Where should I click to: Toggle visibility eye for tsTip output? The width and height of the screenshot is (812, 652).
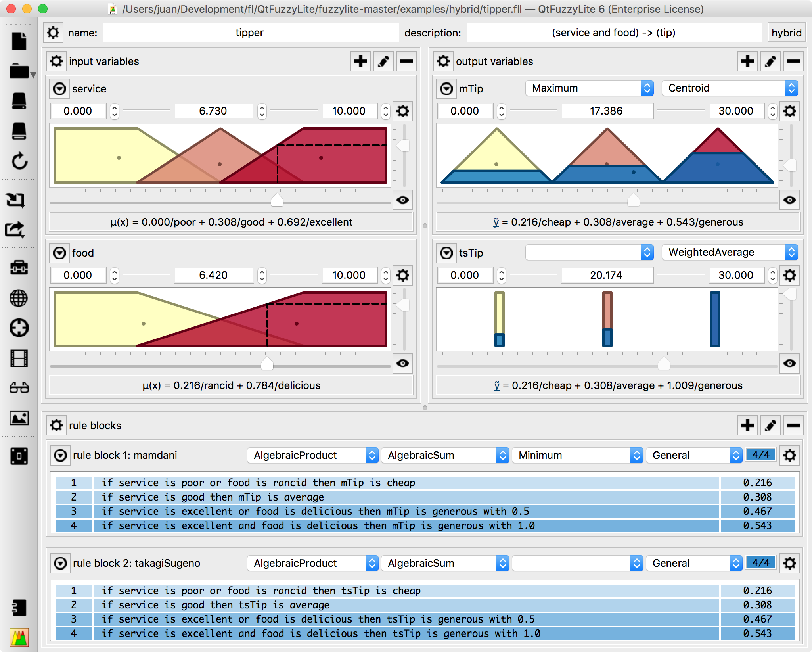tap(790, 363)
